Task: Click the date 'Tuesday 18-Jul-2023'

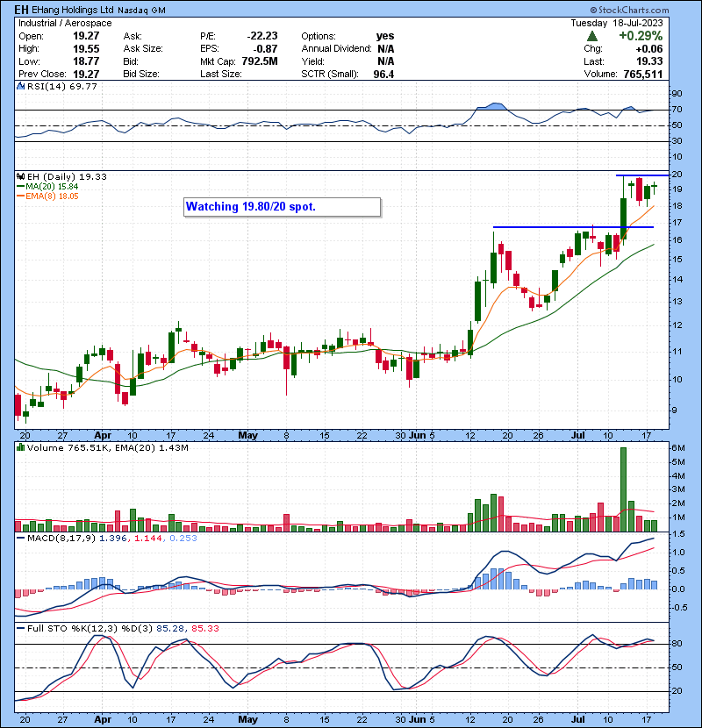Action: (x=617, y=23)
